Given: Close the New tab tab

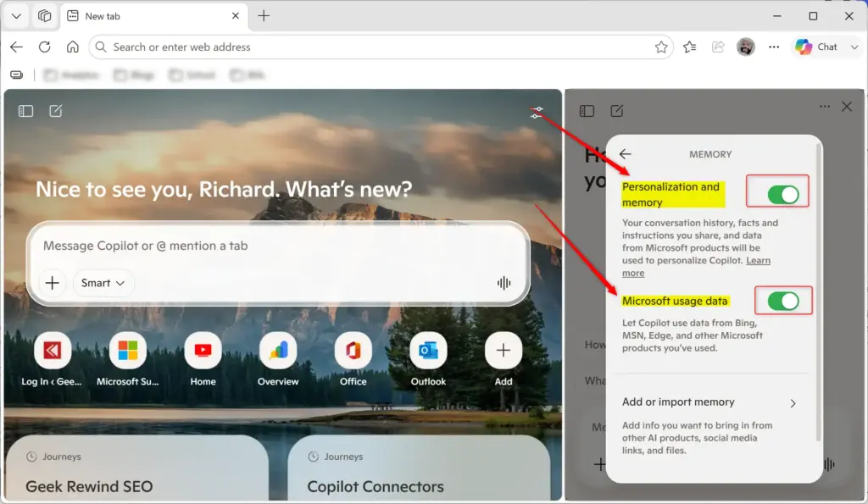Looking at the screenshot, I should [x=236, y=16].
